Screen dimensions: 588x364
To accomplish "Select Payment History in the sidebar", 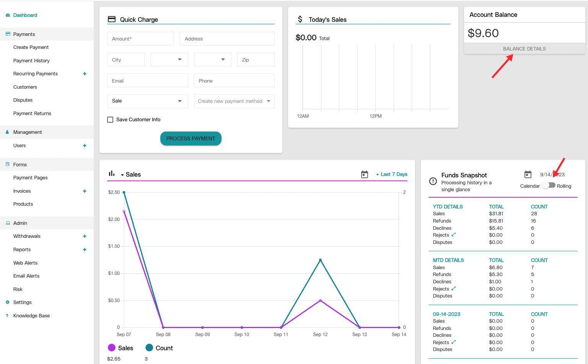I will tap(31, 60).
